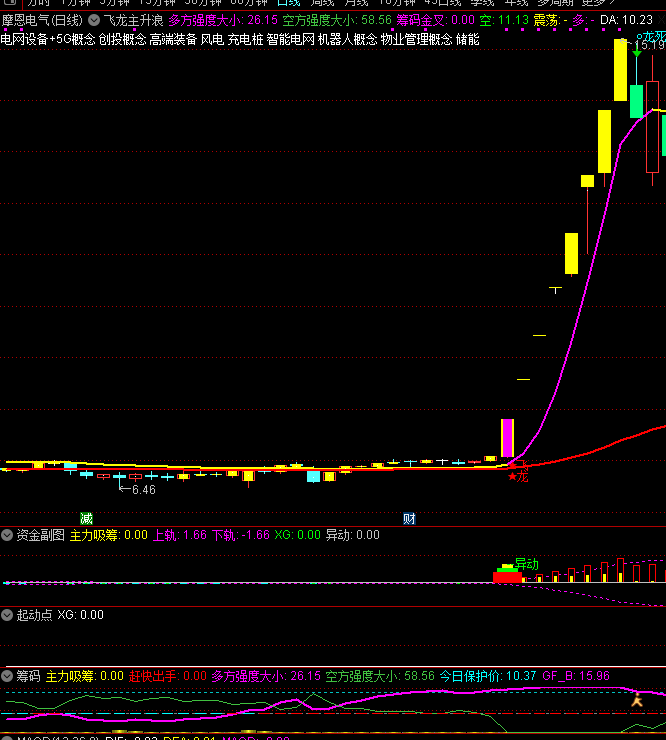Click the orange running figure icon in 筹码 panel
Image resolution: width=666 pixels, height=740 pixels.
click(637, 699)
